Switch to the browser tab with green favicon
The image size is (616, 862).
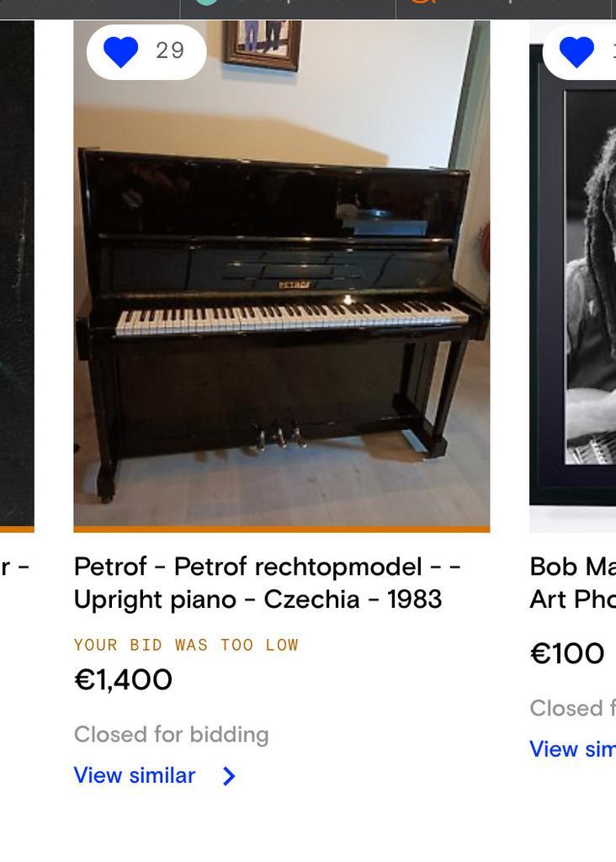click(x=286, y=7)
